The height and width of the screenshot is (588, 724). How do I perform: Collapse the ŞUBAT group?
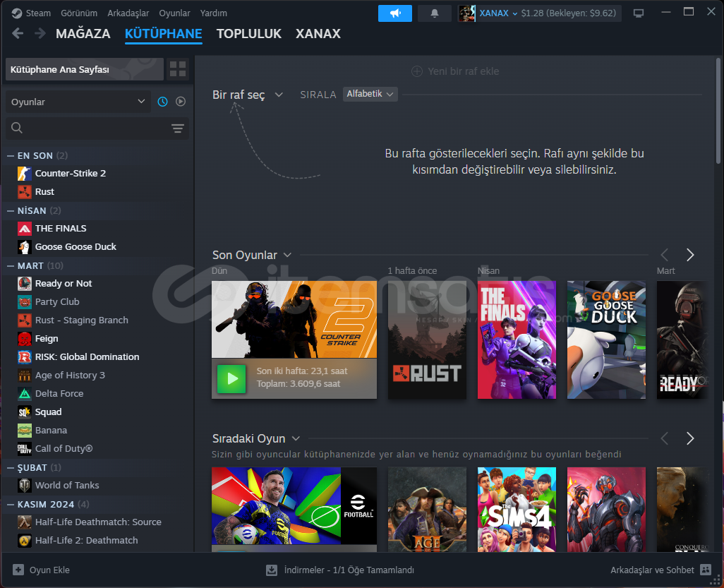pyautogui.click(x=11, y=468)
